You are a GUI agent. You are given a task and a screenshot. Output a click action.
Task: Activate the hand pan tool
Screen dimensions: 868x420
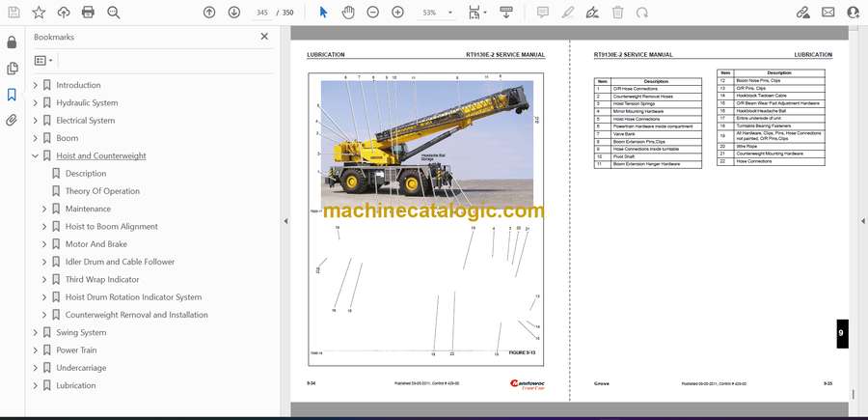(348, 13)
